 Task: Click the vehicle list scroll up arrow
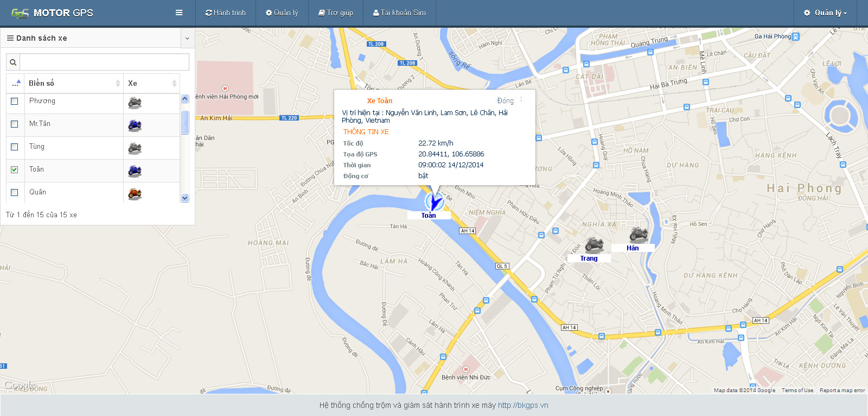(x=184, y=98)
